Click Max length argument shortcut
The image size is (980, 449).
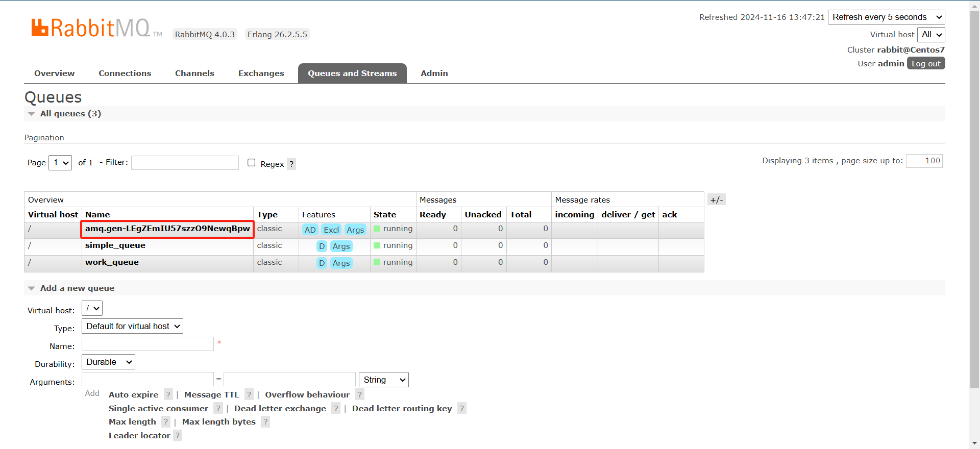tap(132, 421)
